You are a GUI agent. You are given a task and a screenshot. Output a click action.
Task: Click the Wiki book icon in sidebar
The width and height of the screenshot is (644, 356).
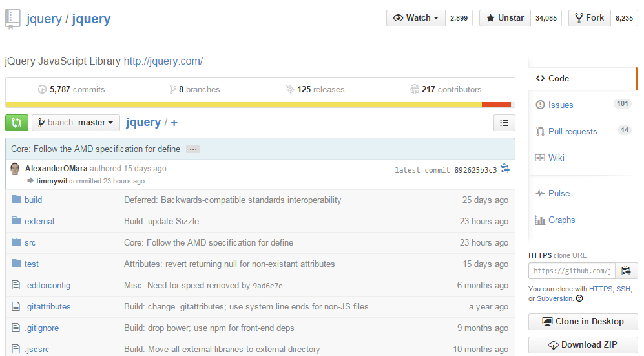(x=540, y=158)
